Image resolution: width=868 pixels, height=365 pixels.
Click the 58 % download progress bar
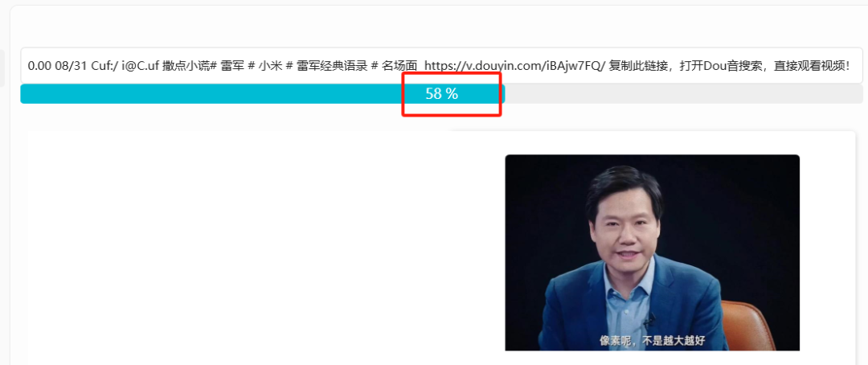point(441,94)
